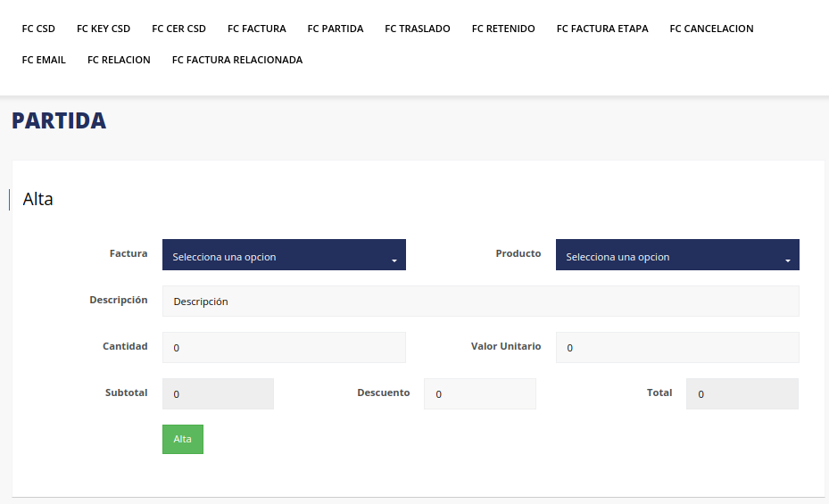The image size is (829, 504).
Task: Open FC CER CSD menu item
Action: coord(178,29)
